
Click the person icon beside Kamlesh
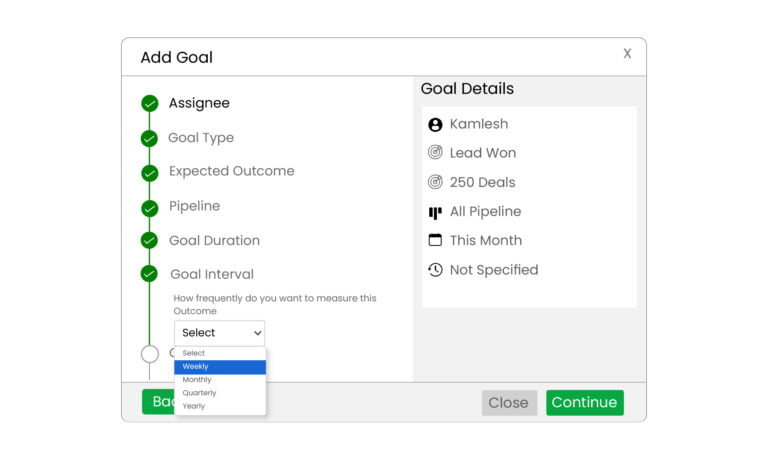(x=435, y=125)
